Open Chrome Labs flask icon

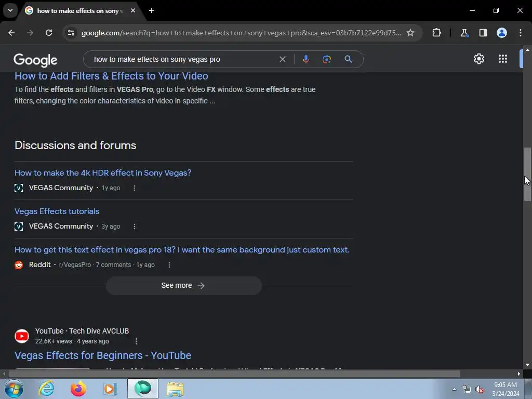point(464,33)
